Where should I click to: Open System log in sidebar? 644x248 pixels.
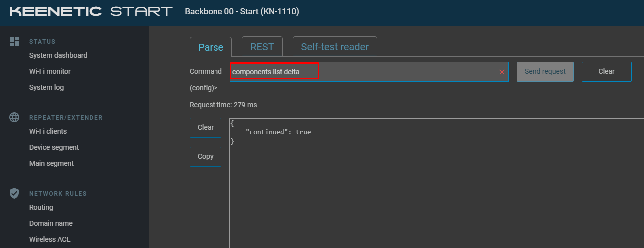[x=46, y=87]
